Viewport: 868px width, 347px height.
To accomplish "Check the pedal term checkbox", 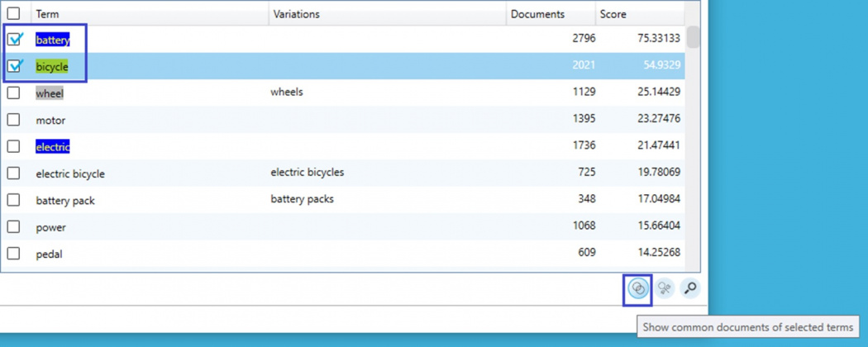I will click(13, 254).
